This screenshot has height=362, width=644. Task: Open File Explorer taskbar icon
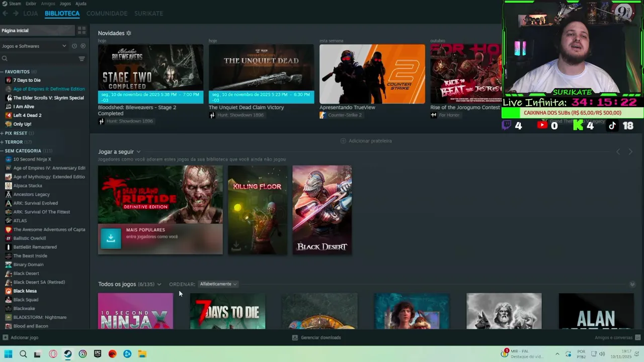pos(142,354)
